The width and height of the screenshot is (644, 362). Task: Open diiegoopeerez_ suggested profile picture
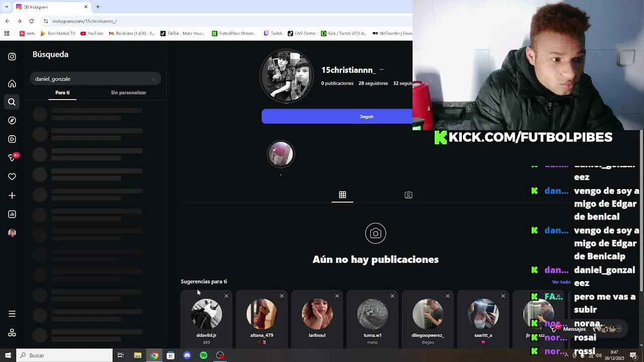click(428, 314)
